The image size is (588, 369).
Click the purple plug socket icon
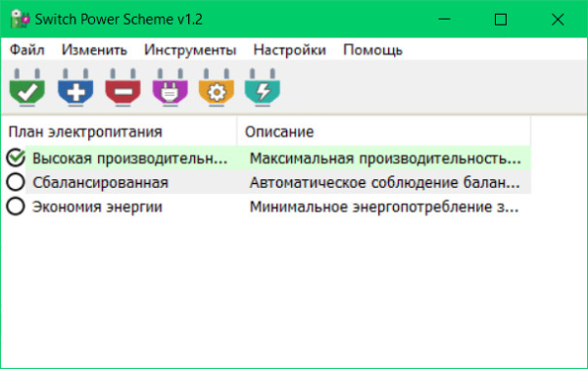click(171, 87)
